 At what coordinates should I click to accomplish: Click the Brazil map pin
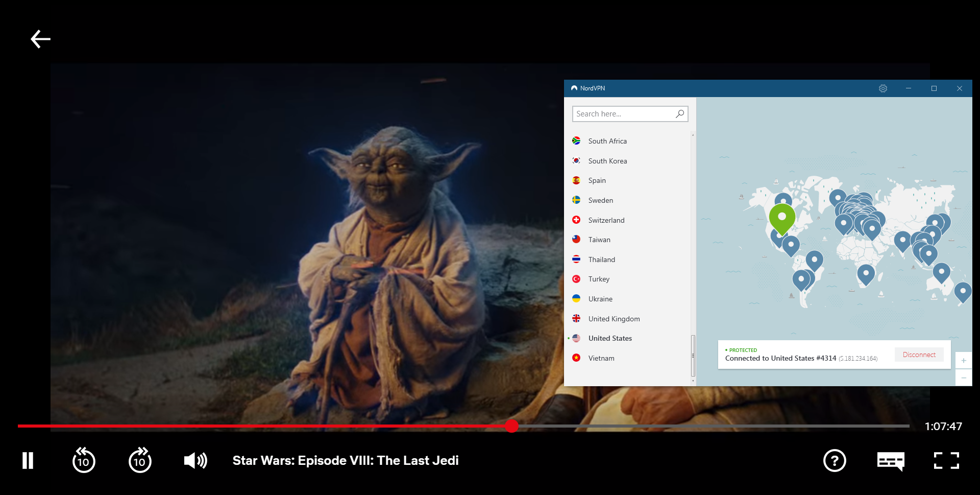pos(814,261)
